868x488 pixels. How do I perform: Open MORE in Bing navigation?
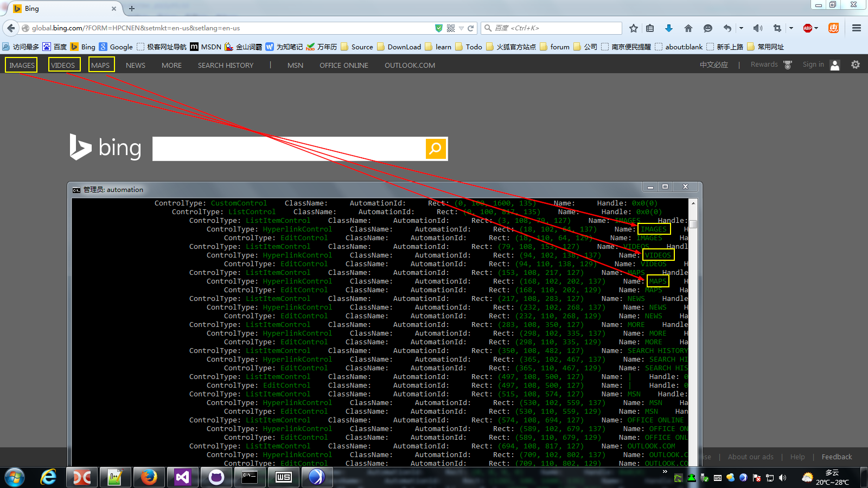(x=171, y=65)
